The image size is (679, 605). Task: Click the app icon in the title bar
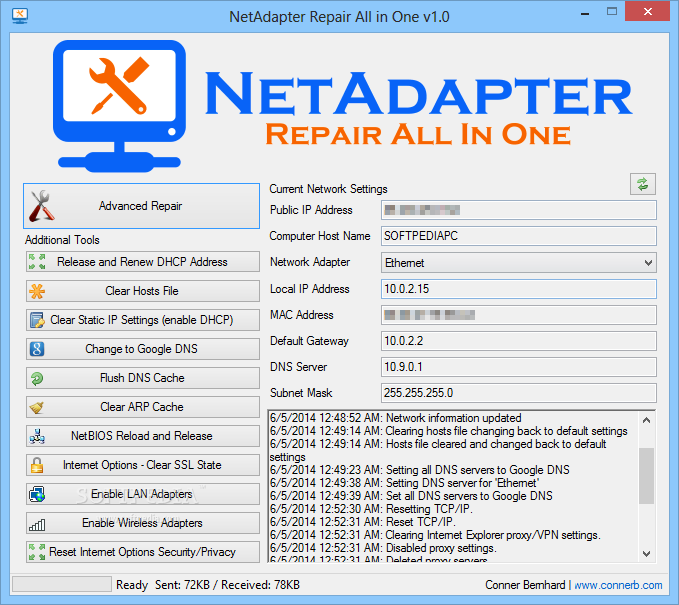[x=20, y=16]
